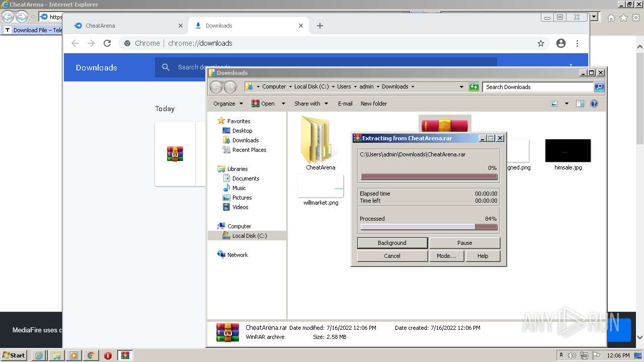Viewport: 644px width, 362px height.
Task: Create a New folder in Downloads
Action: pos(374,104)
